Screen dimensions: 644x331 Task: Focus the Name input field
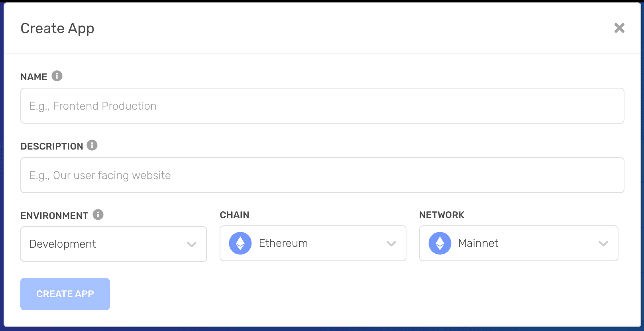pyautogui.click(x=322, y=106)
